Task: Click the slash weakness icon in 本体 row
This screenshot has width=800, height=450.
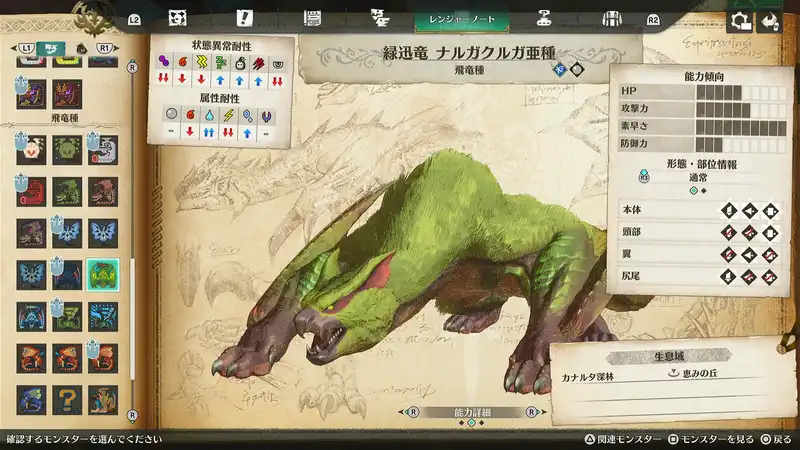Action: coord(729,210)
